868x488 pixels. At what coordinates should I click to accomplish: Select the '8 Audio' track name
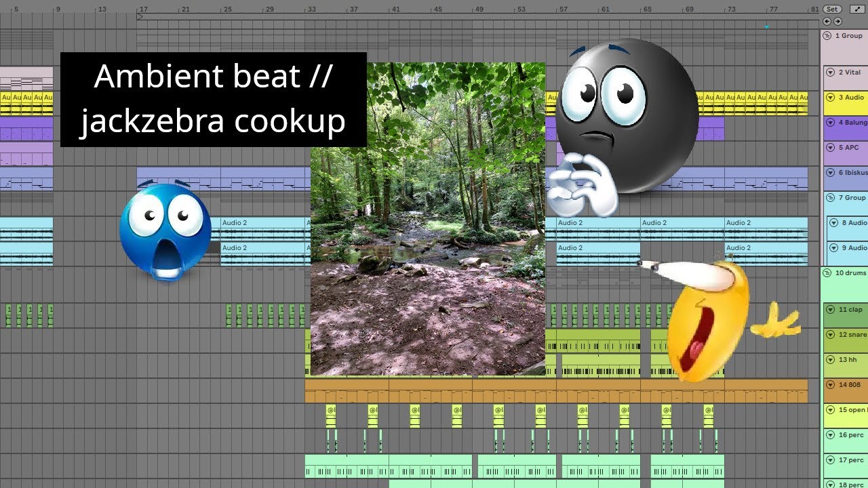click(x=854, y=222)
